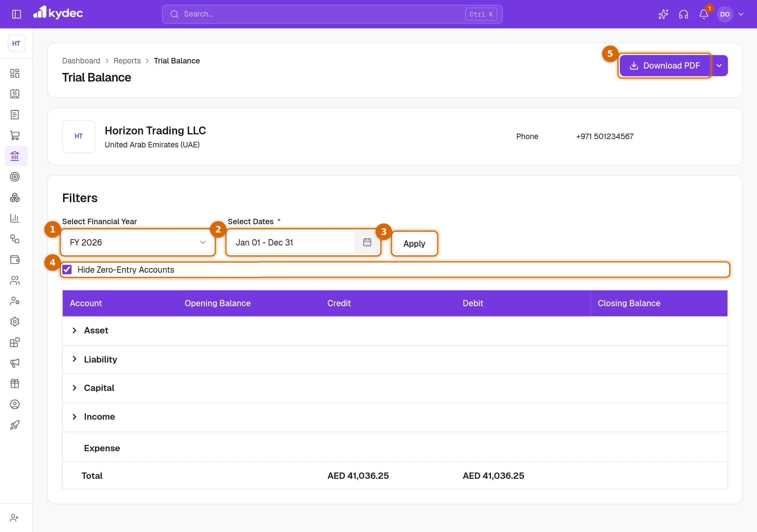Click the Expense row label
The width and height of the screenshot is (757, 532).
102,448
